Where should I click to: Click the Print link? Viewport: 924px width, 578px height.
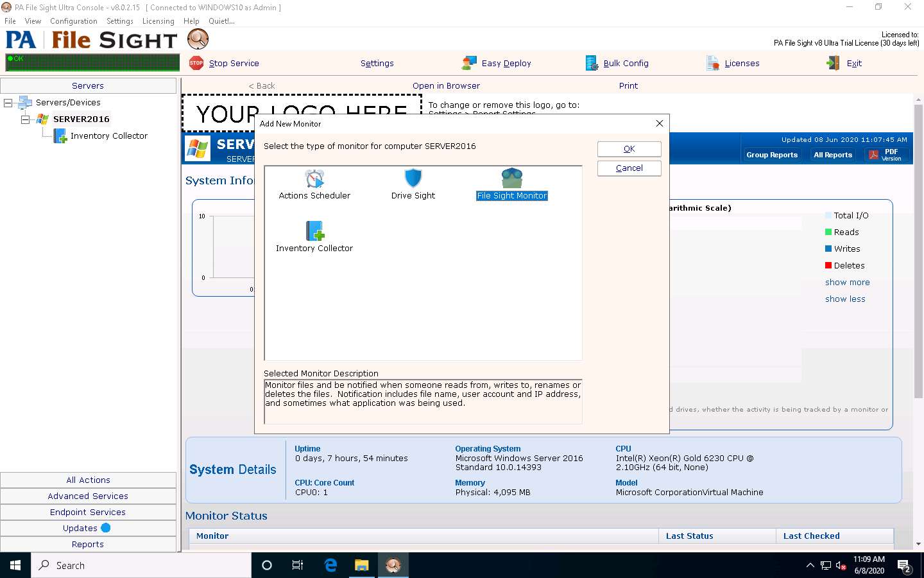[628, 85]
